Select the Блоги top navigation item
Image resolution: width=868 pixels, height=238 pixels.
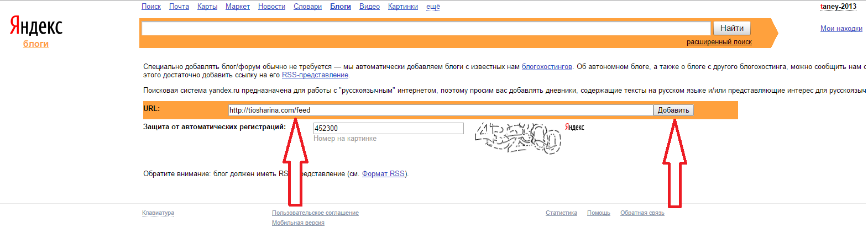pos(341,7)
